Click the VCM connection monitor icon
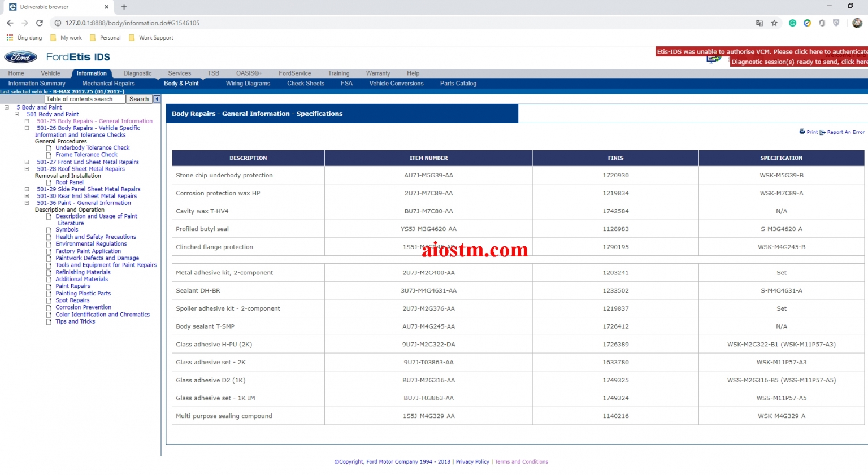 click(x=714, y=59)
